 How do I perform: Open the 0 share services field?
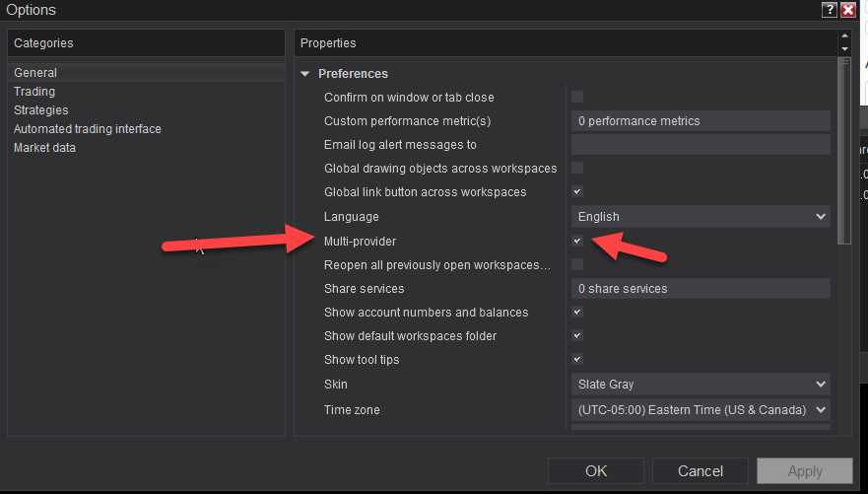701,289
